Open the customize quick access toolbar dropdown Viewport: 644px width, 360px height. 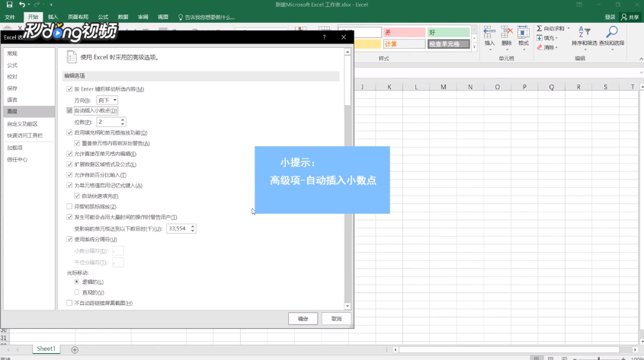pyautogui.click(x=51, y=5)
